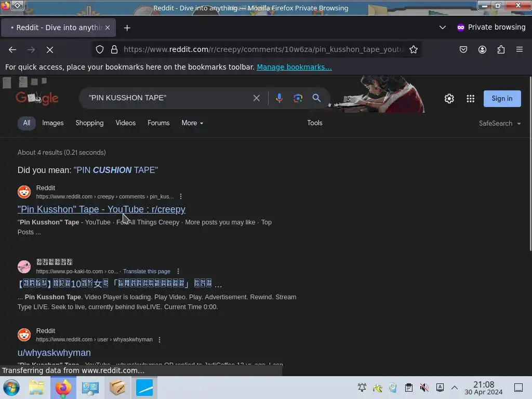Select the All results tab
Image resolution: width=532 pixels, height=399 pixels.
26,123
